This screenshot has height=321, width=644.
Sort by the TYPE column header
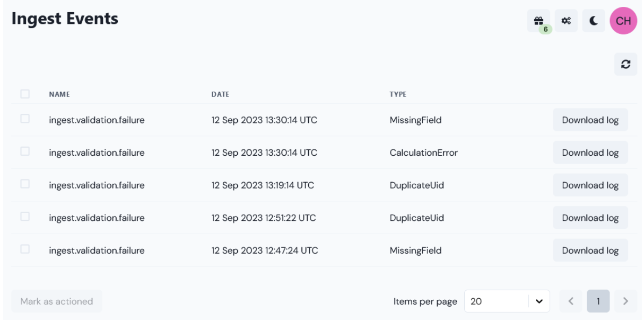click(x=398, y=94)
